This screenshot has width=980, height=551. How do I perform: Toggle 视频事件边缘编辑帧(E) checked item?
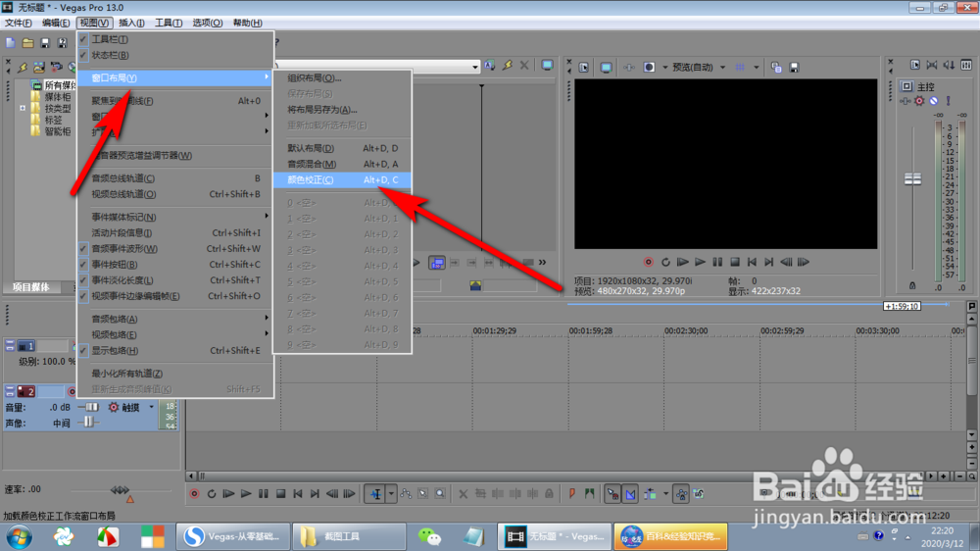tap(175, 296)
